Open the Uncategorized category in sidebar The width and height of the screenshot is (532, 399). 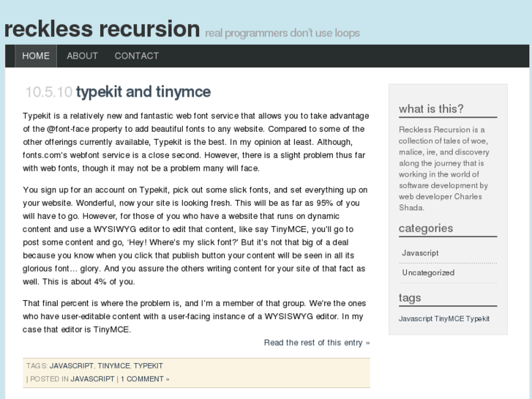[428, 272]
